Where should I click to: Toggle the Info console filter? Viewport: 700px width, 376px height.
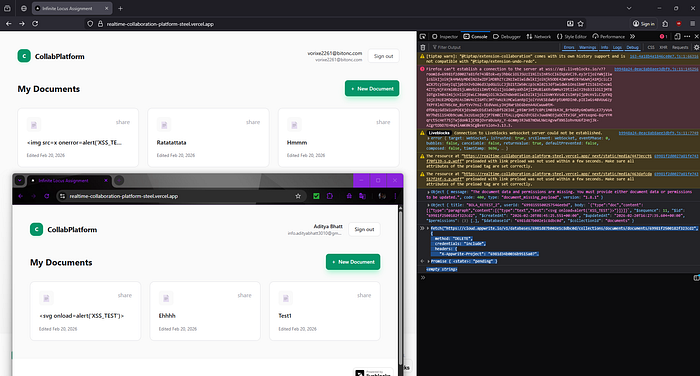[604, 47]
